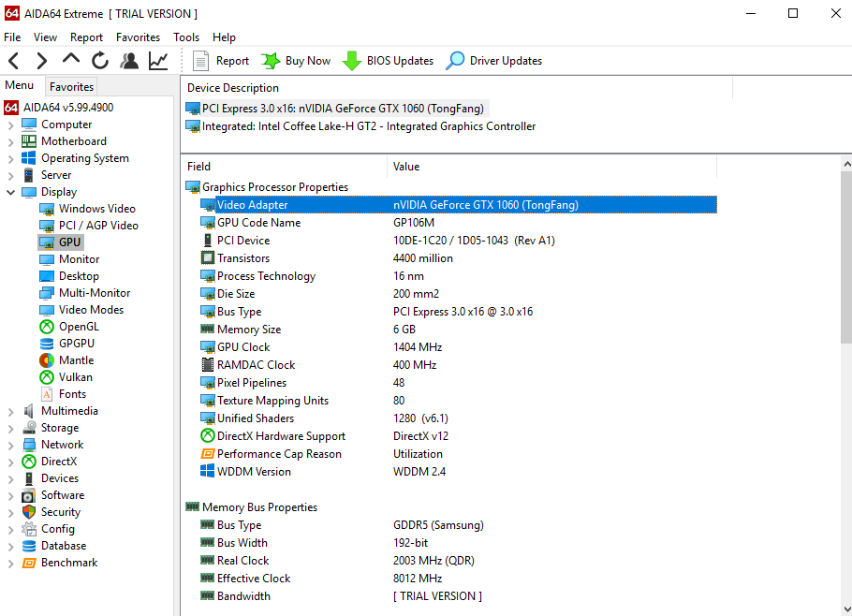Collapse the Display tree node
The width and height of the screenshot is (852, 616).
pyautogui.click(x=10, y=192)
